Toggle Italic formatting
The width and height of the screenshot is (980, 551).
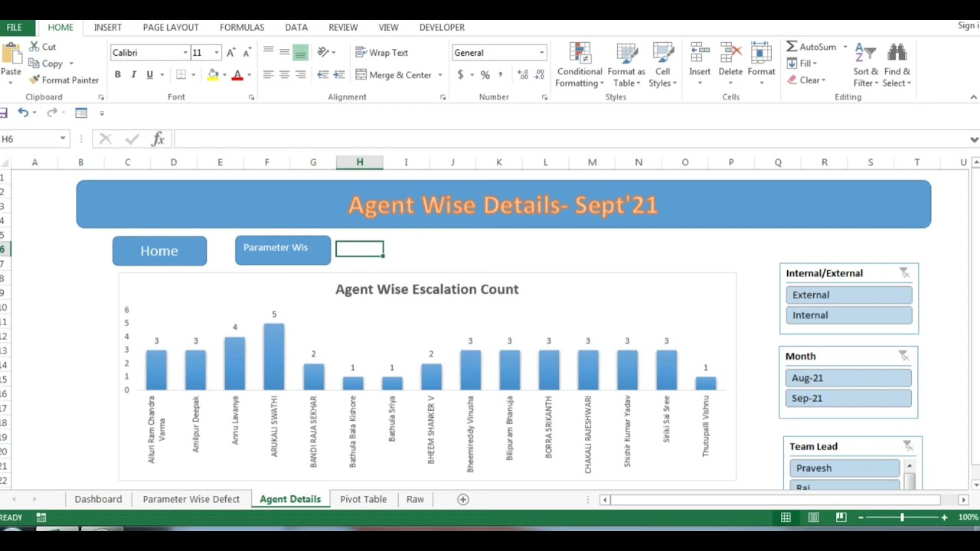[x=133, y=74]
